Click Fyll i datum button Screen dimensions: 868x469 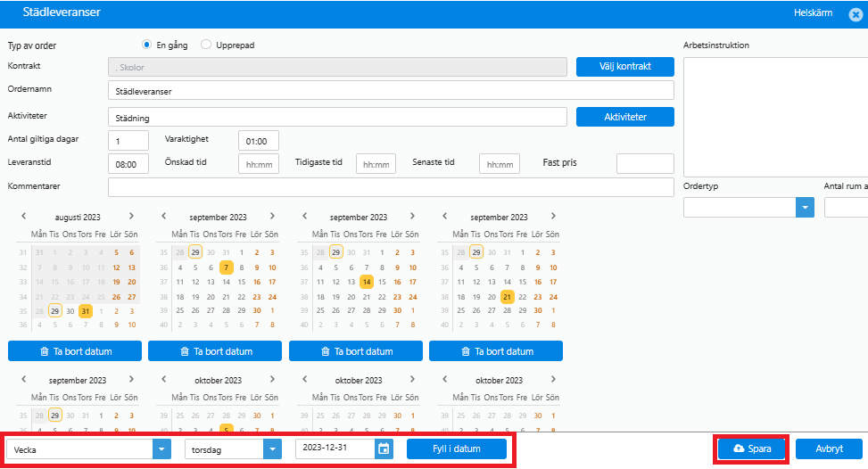click(x=457, y=448)
